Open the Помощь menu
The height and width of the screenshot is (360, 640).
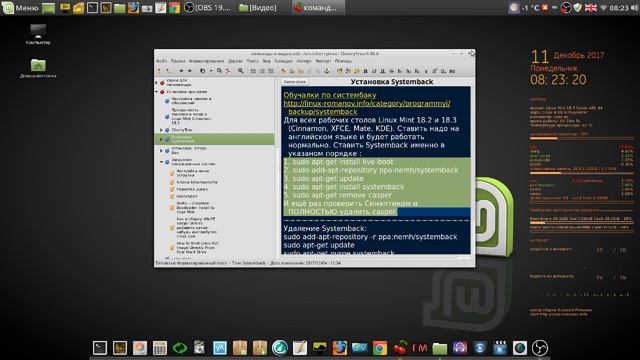click(x=343, y=61)
